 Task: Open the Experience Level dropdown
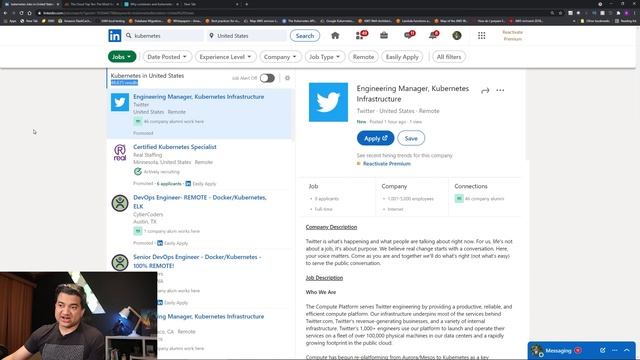coord(225,57)
